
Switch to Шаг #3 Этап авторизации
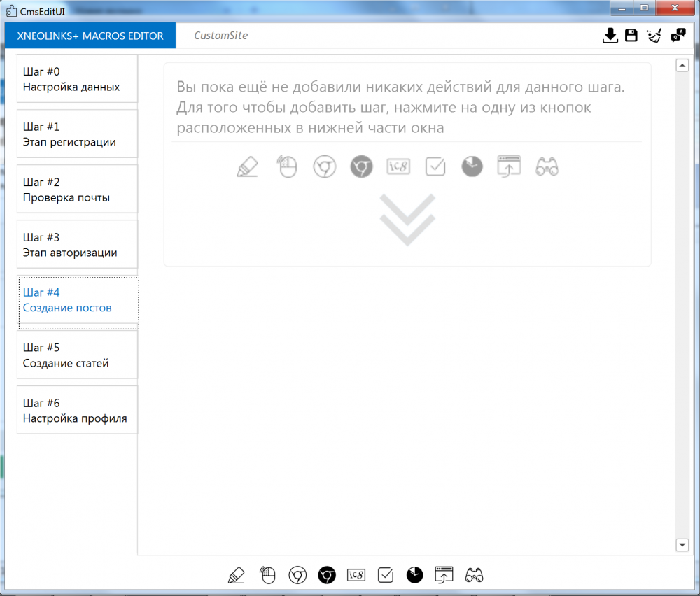coord(77,244)
